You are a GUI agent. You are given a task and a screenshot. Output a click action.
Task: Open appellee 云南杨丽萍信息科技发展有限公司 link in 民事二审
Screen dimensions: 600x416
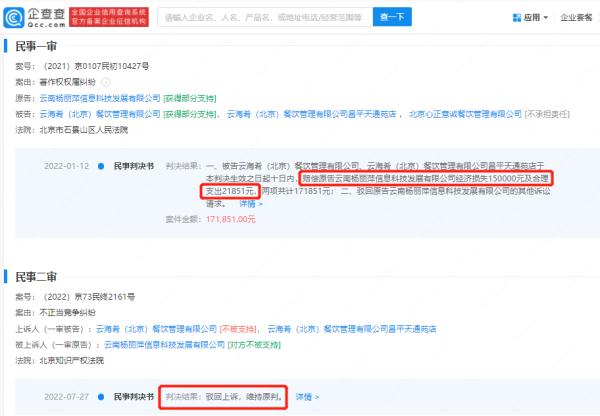tap(165, 345)
